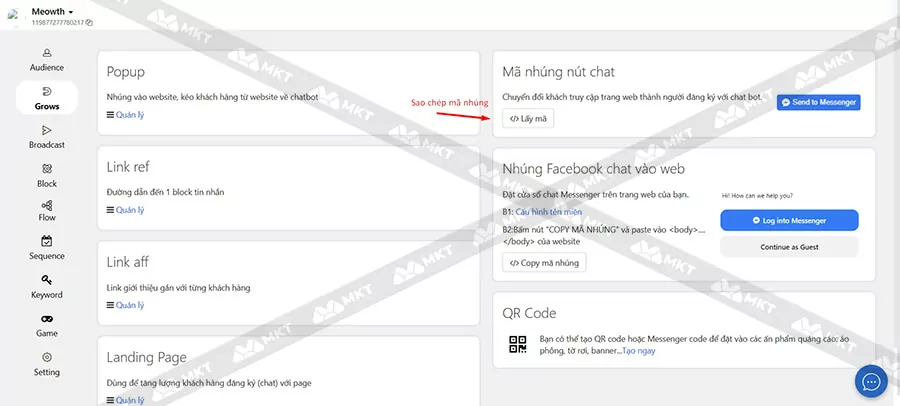Select the Grows sidebar icon
This screenshot has width=900, height=406.
(x=47, y=91)
